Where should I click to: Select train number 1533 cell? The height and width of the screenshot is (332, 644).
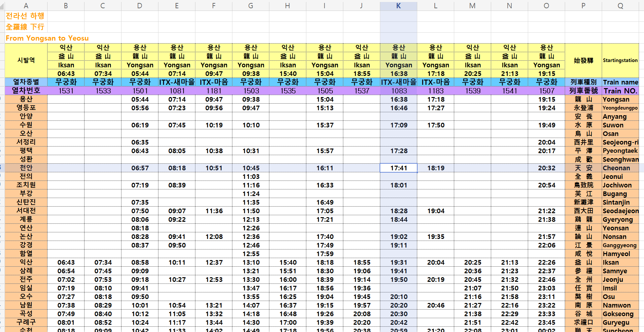pyautogui.click(x=103, y=91)
